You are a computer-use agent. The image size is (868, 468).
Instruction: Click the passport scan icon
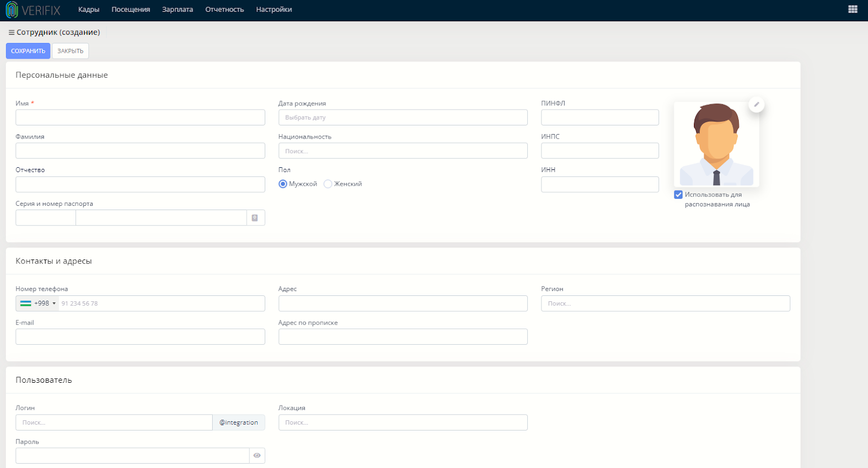click(255, 218)
